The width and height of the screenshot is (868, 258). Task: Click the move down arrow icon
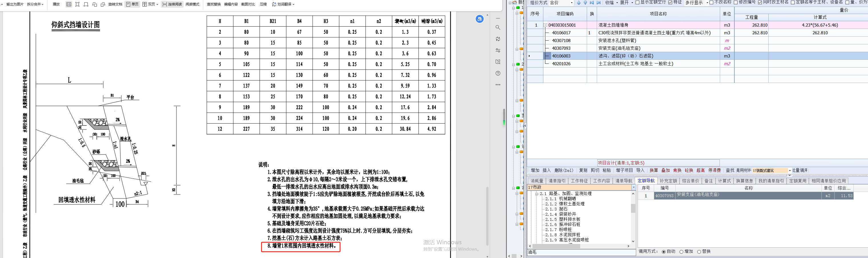point(585,3)
